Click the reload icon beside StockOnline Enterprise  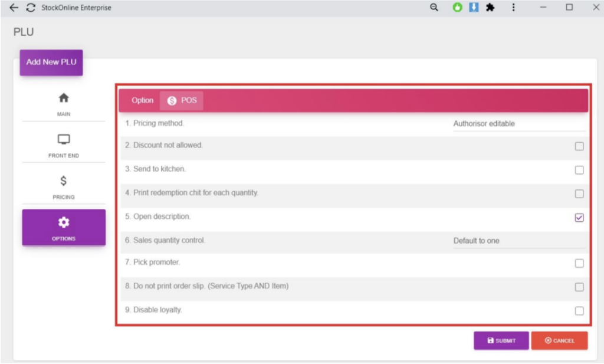pos(31,8)
